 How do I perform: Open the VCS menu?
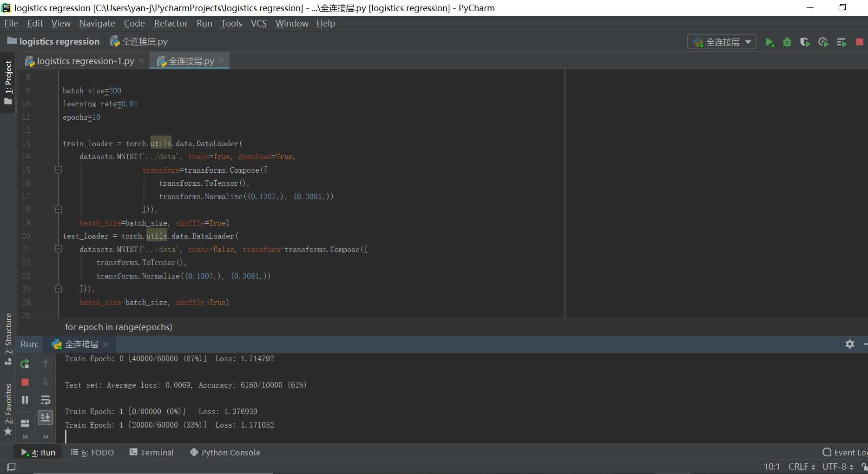coord(259,23)
